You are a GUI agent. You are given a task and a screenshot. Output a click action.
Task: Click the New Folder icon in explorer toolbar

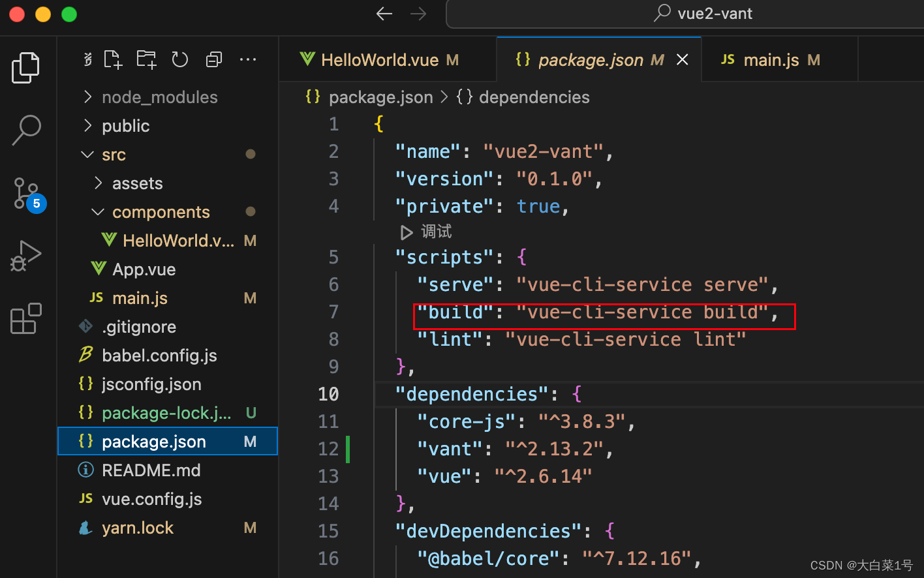click(x=146, y=59)
